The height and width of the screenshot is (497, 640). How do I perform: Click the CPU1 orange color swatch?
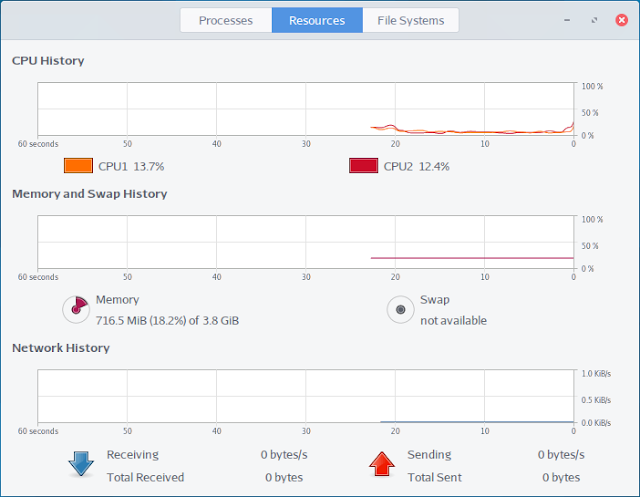[x=78, y=166]
